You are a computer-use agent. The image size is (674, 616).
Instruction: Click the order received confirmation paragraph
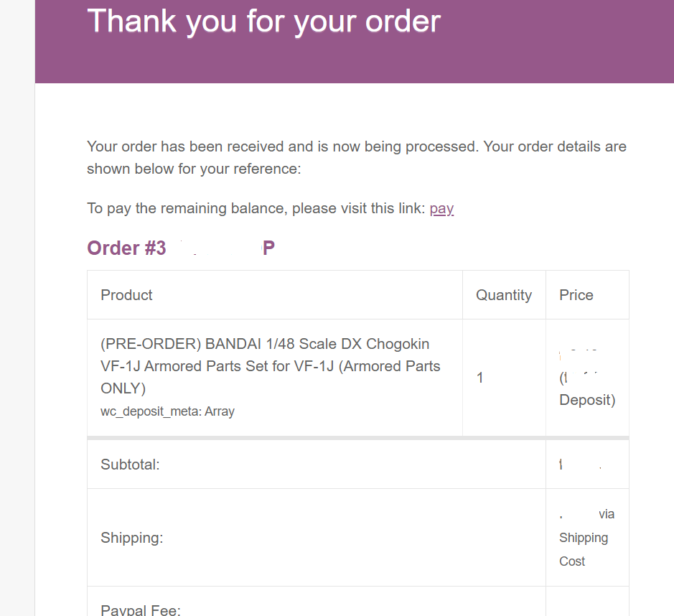[357, 158]
